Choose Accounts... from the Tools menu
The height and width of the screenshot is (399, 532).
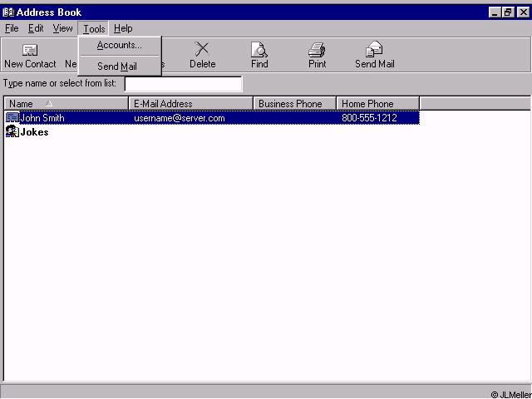tap(119, 46)
